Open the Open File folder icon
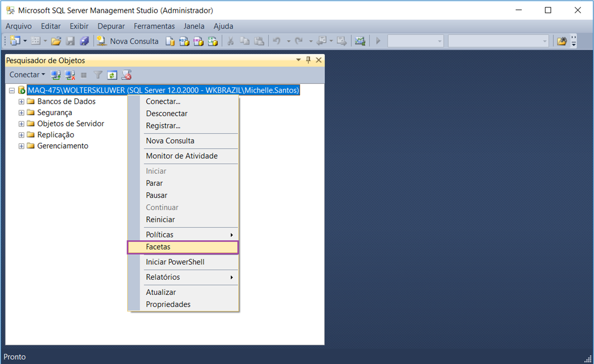 56,41
